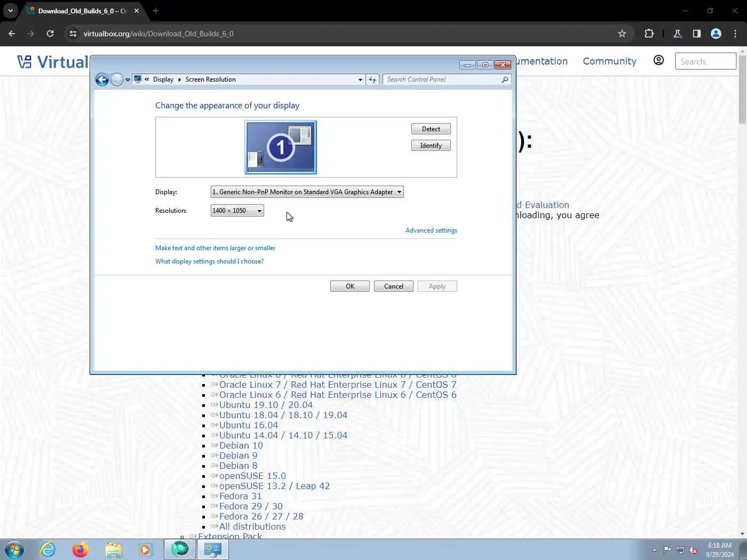The height and width of the screenshot is (560, 747).
Task: Select the Download_Old_Builds_6_0 tab
Action: (83, 11)
